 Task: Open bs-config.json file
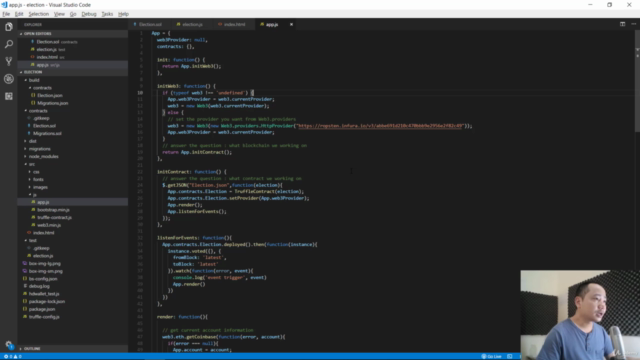[73, 279]
